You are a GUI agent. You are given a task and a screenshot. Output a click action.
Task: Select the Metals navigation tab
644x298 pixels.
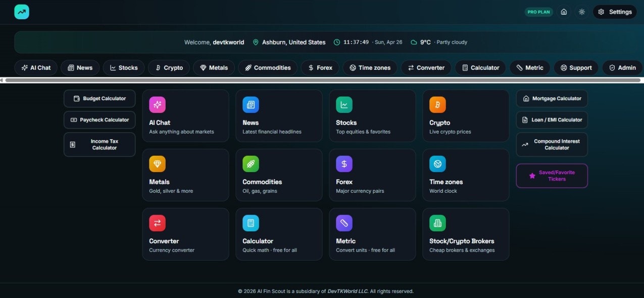tap(214, 68)
